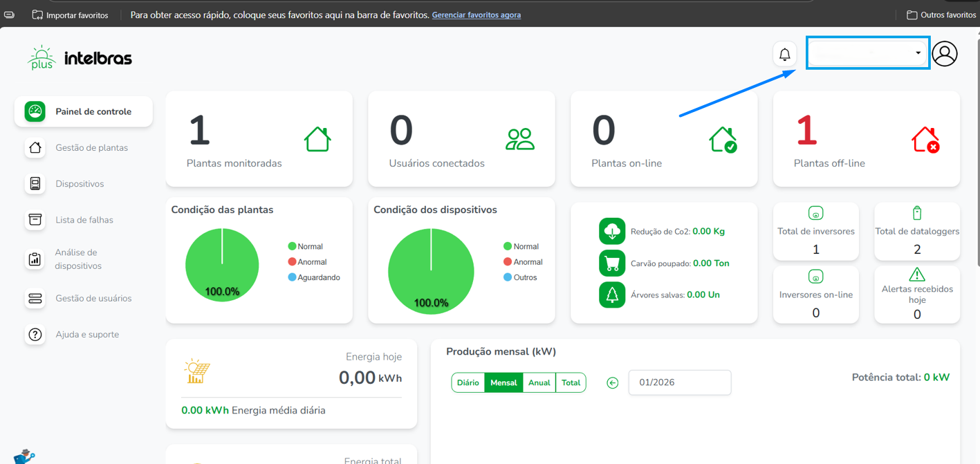Image resolution: width=980 pixels, height=464 pixels.
Task: Switch to the Anual production tab
Action: 539,383
